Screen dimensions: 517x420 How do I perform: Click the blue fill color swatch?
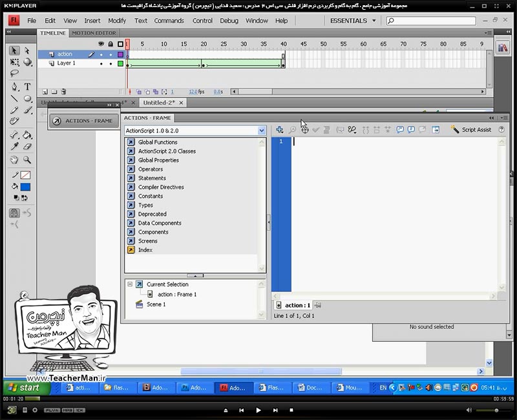pyautogui.click(x=25, y=187)
